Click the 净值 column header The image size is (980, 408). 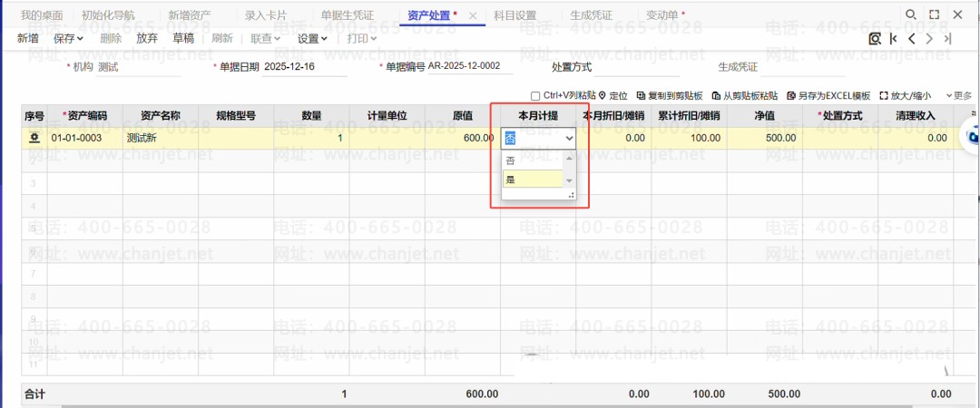pos(765,115)
